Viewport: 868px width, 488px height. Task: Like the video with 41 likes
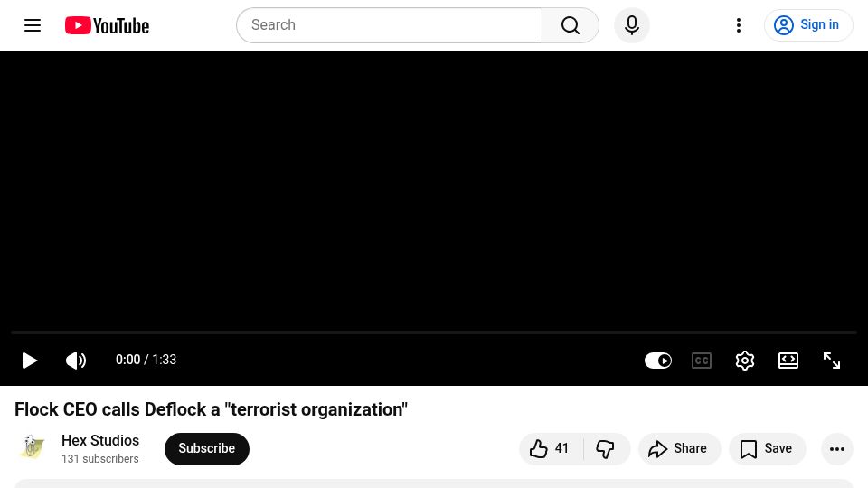click(x=551, y=449)
